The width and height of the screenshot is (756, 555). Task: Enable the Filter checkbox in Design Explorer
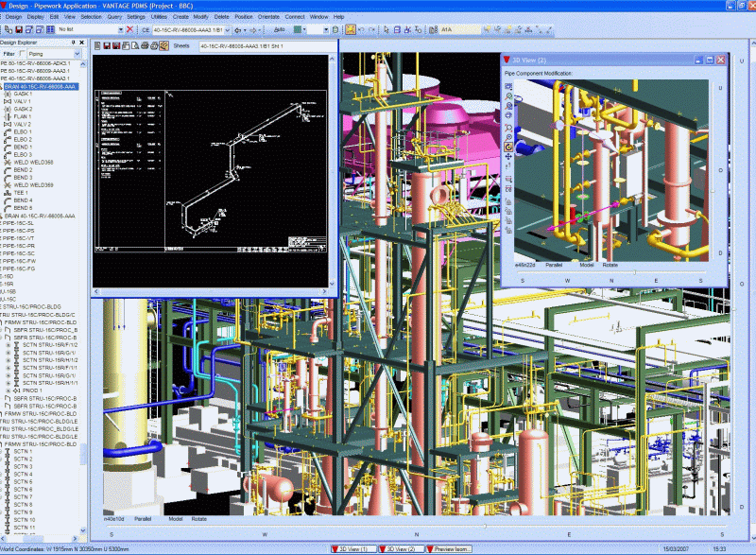[x=20, y=54]
